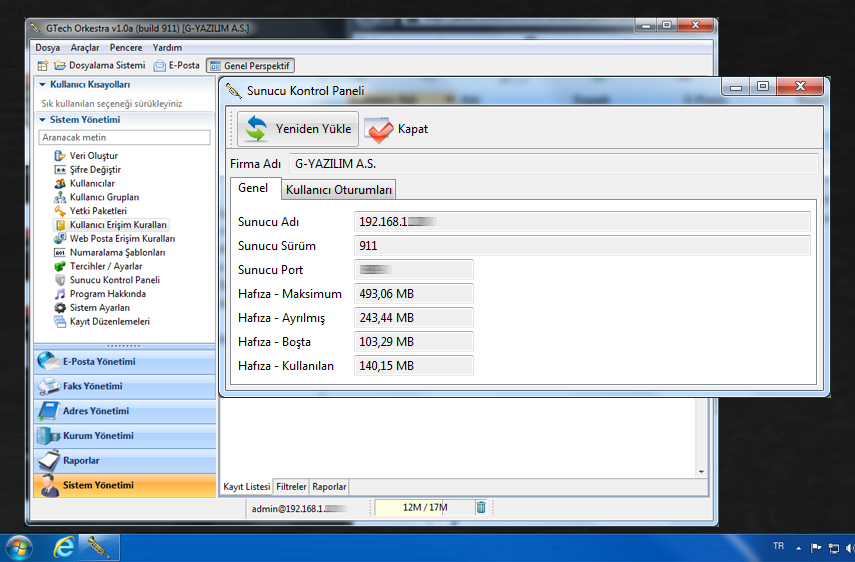This screenshot has height=562, width=855.
Task: Click the Kullanıcı Grupları icon
Action: 60,198
